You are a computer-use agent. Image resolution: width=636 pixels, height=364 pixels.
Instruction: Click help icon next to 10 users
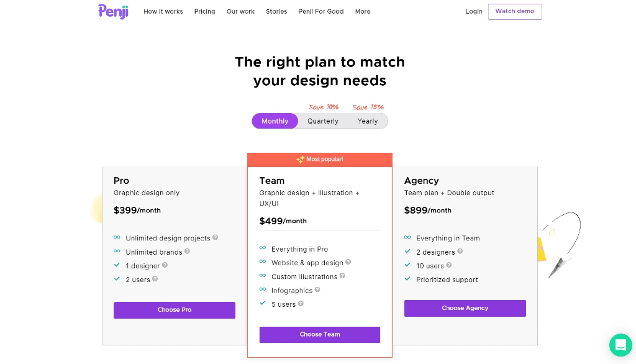tap(449, 265)
